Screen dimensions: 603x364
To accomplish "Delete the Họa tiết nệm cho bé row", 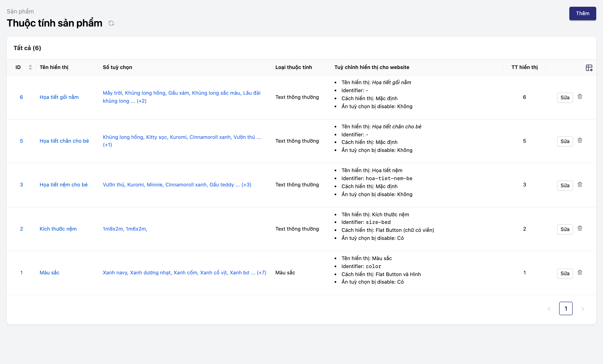I will (x=579, y=185).
